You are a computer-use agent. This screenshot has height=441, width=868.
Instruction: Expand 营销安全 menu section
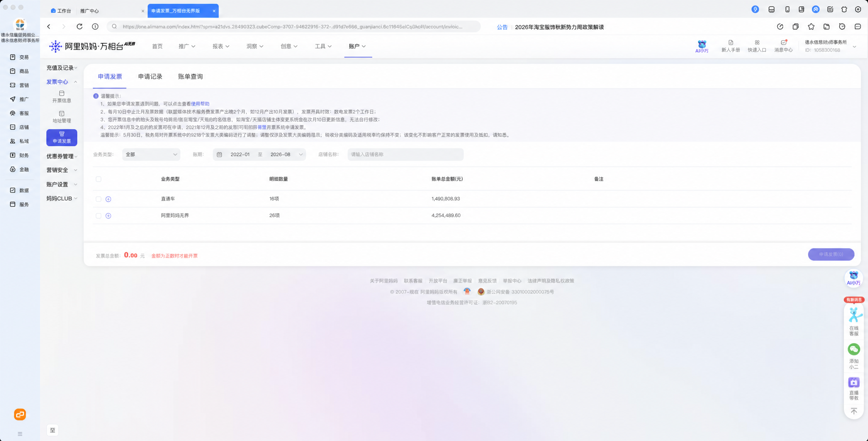click(62, 170)
